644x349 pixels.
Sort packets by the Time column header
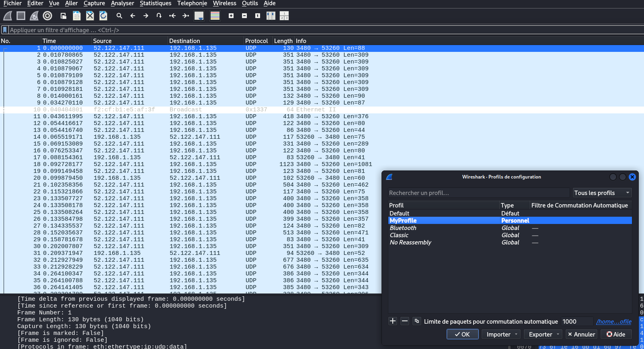point(66,41)
